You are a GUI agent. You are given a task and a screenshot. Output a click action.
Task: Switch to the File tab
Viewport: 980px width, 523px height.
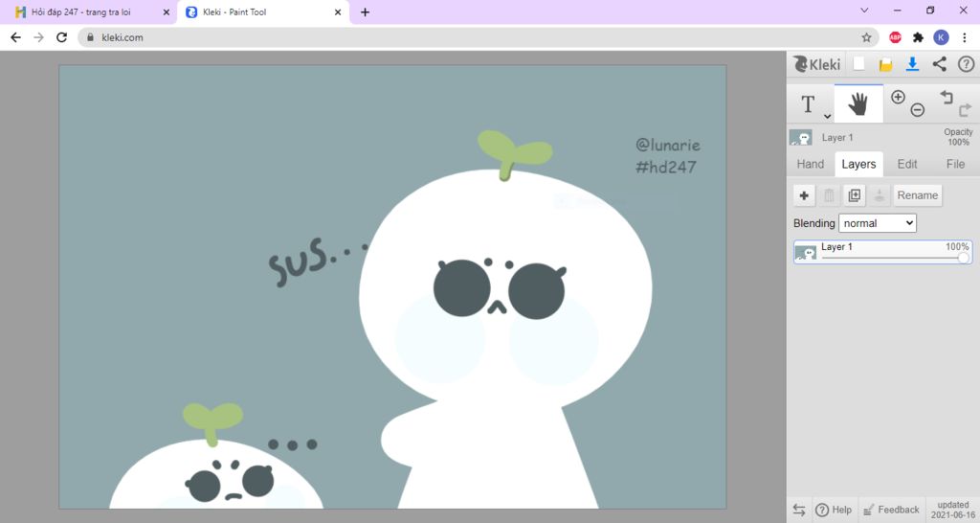955,164
